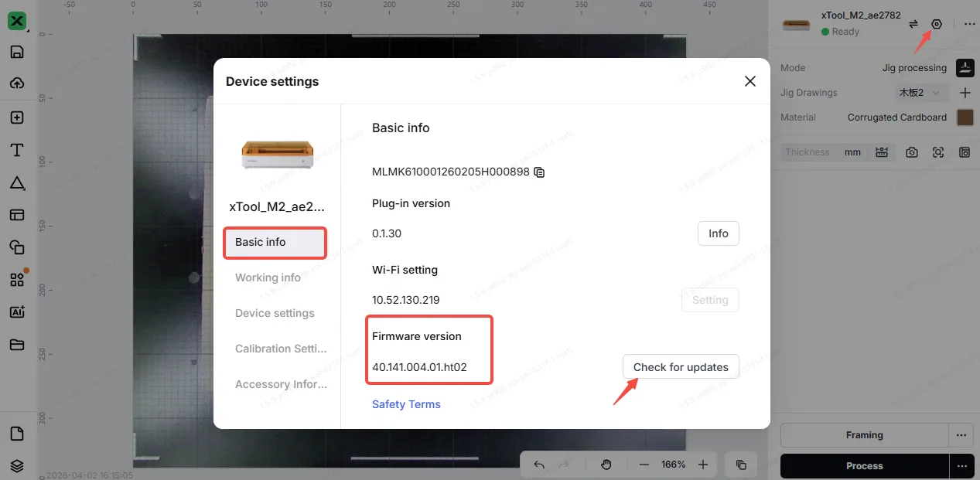Add a jig drawing with the plus icon
This screenshot has height=480, width=980.
[965, 93]
